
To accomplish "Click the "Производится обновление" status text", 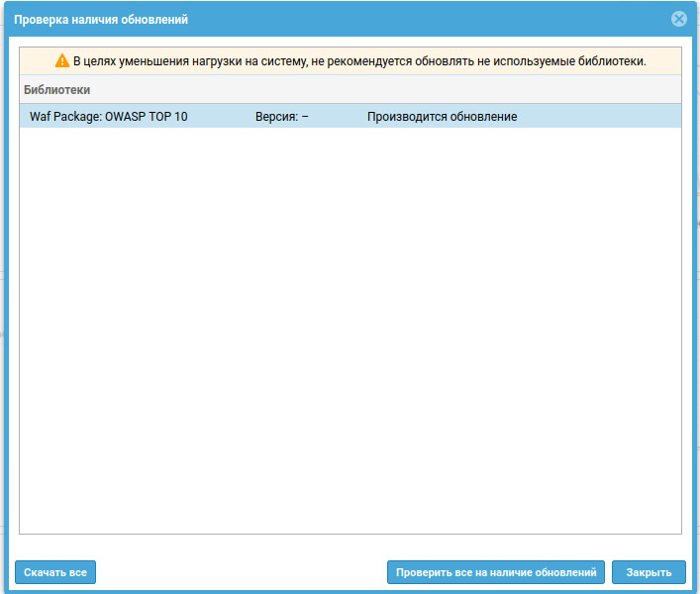I will 442,117.
